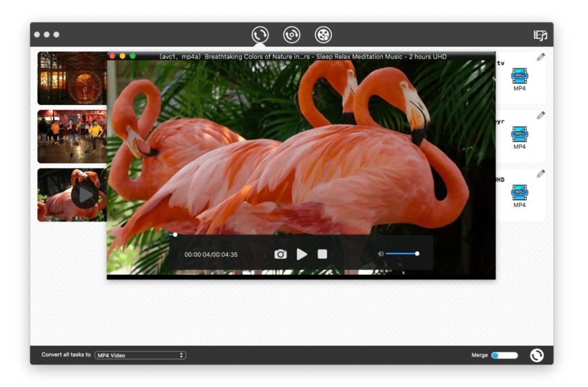
Task: Open the media library icon at top right
Action: 540,35
